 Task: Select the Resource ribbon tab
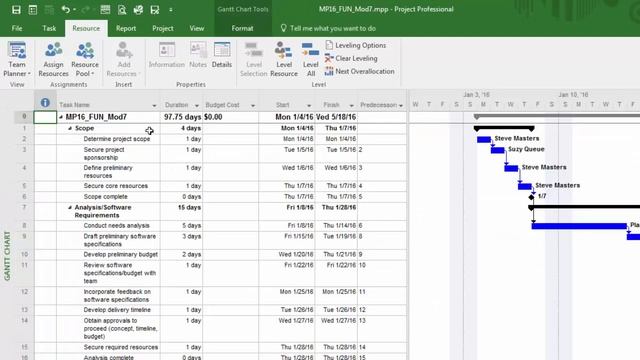86,28
